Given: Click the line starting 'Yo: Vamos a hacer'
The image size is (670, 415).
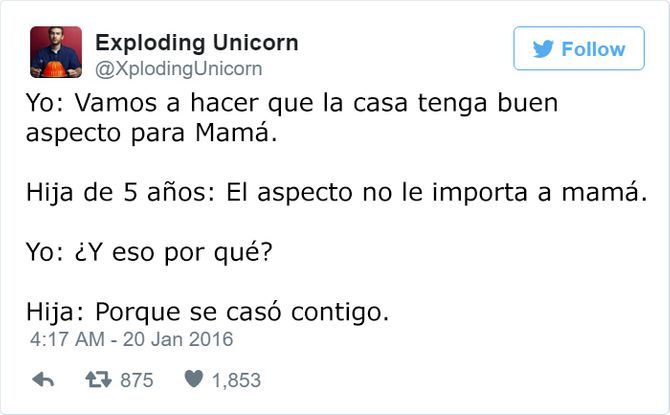Looking at the screenshot, I should click(292, 104).
